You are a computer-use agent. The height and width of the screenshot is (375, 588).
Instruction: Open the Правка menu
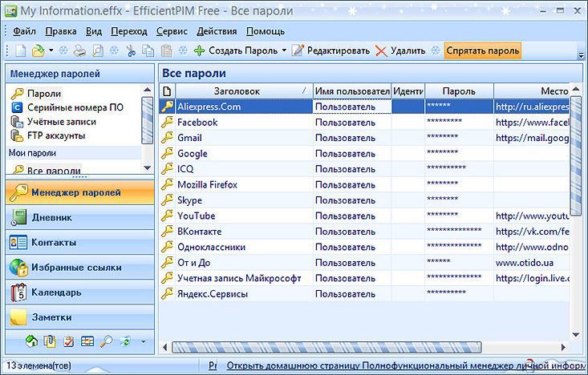point(61,31)
